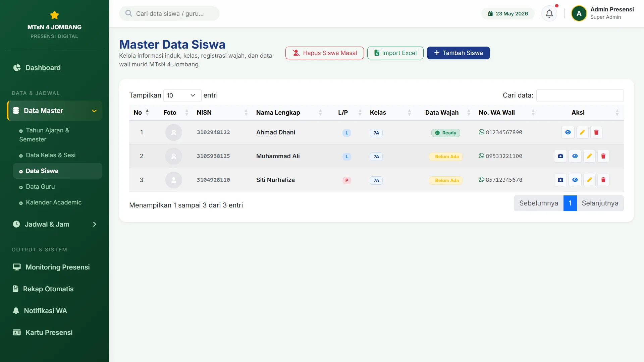Screen dimensions: 644x362
Task: Delete Siti Nurhaliza with trash icon
Action: pyautogui.click(x=603, y=180)
